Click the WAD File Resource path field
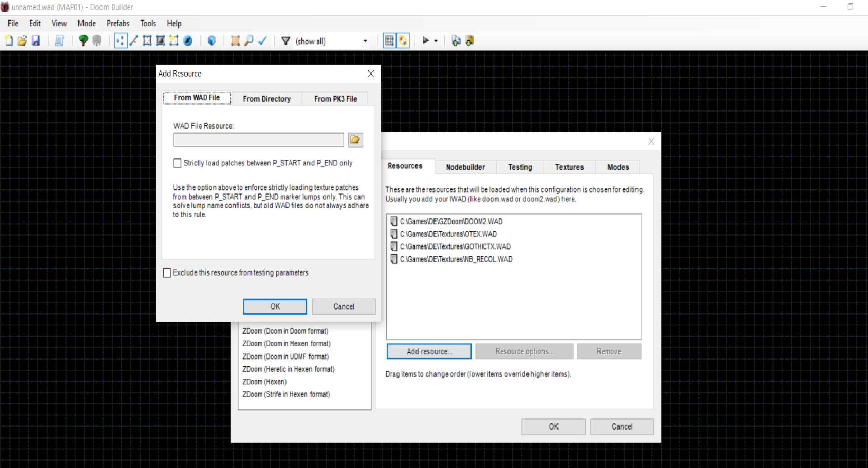868x468 pixels. click(x=259, y=140)
